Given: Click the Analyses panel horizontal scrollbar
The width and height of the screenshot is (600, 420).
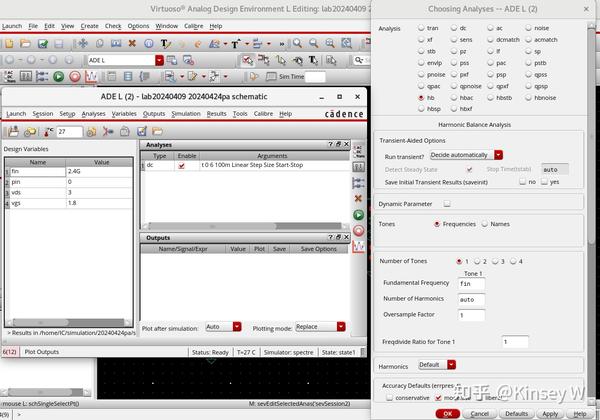Looking at the screenshot, I should click(245, 226).
